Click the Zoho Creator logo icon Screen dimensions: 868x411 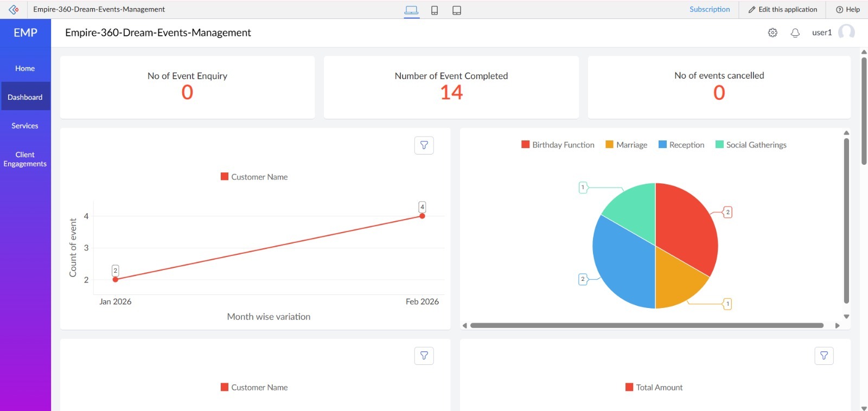pos(14,9)
